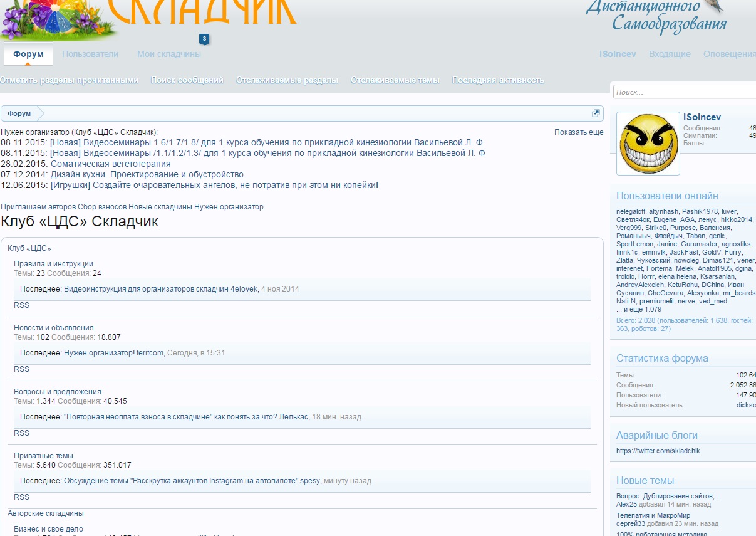Open ISolncev account menu in navigation
The height and width of the screenshot is (536, 756).
point(618,55)
